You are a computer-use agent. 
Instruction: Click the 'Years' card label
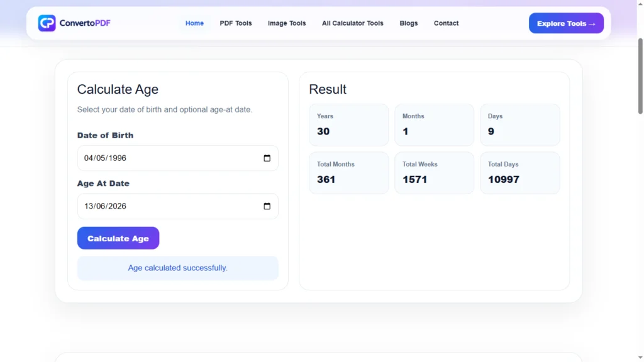[325, 116]
